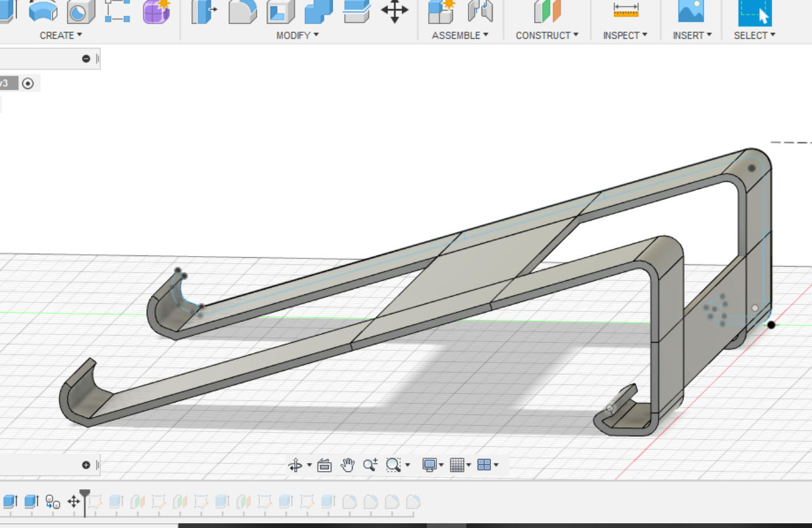Click the Orbit navigation tool
The image size is (812, 528).
[295, 466]
